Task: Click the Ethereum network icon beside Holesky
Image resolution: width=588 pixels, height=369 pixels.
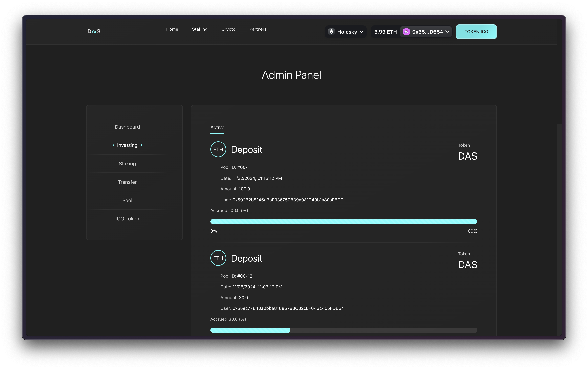Action: (x=331, y=32)
